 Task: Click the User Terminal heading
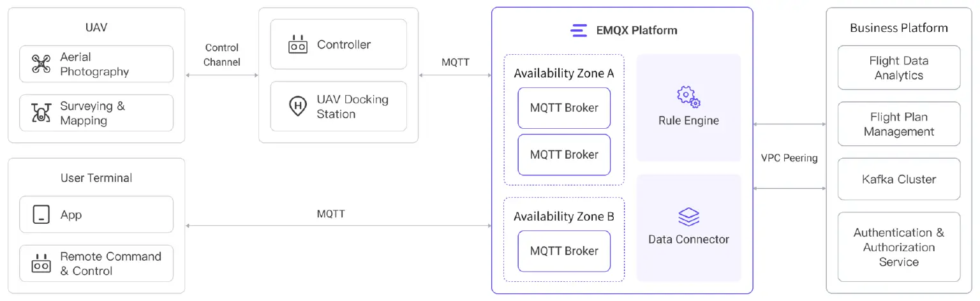click(96, 178)
